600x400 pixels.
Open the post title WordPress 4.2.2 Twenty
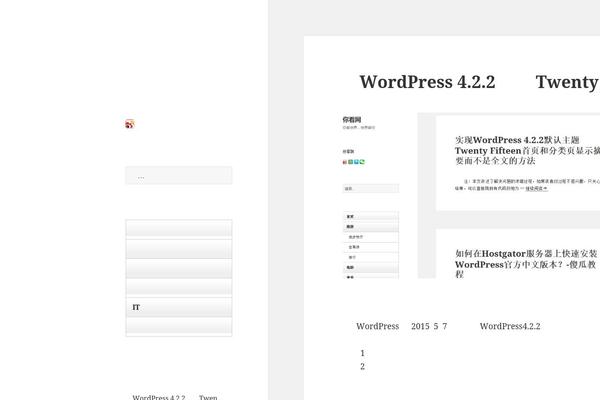tap(479, 82)
